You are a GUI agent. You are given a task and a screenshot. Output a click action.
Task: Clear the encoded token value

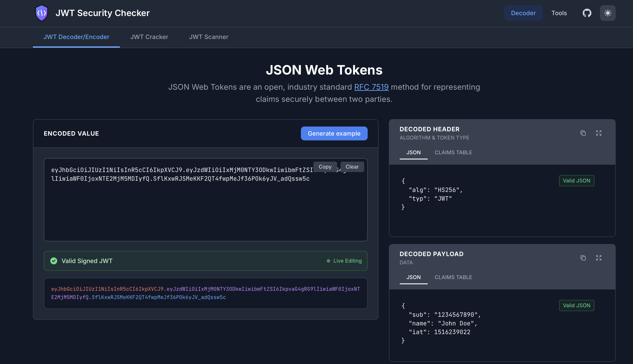click(x=352, y=167)
